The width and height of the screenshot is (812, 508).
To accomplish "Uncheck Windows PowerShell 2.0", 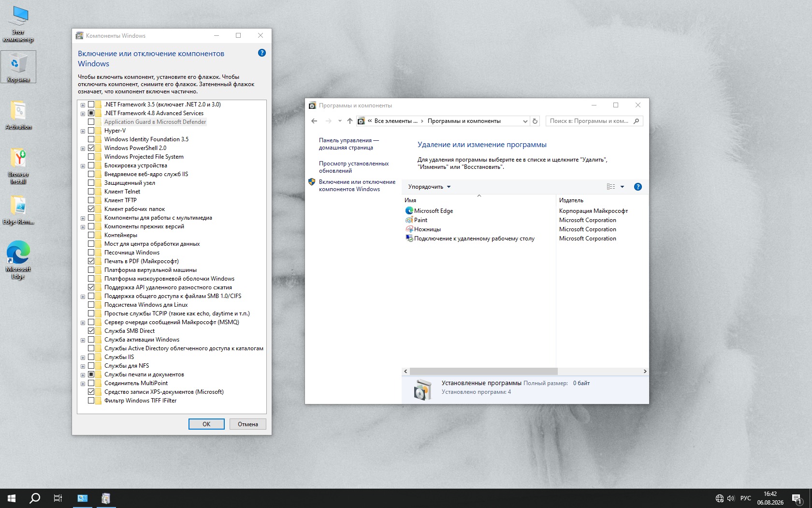I will coord(91,148).
